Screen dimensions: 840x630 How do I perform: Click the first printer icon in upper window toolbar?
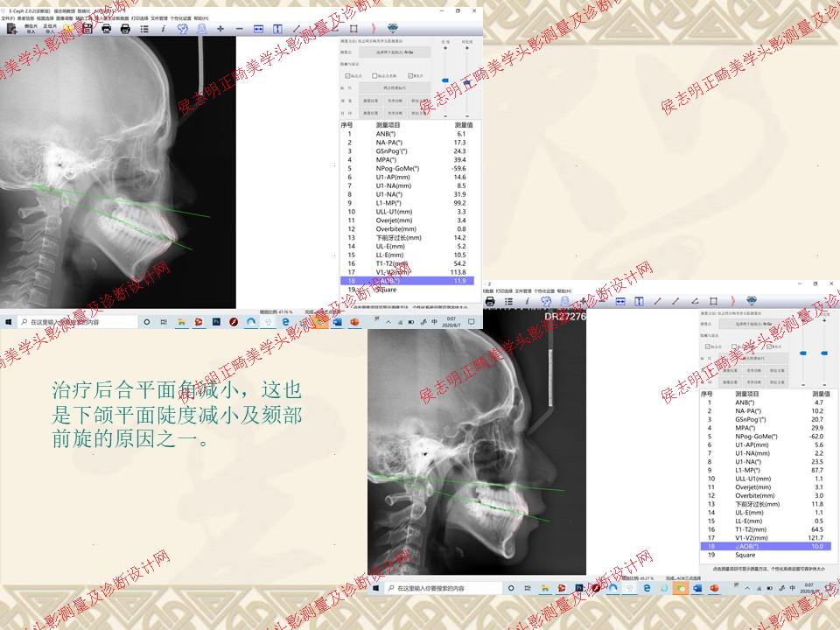pyautogui.click(x=107, y=29)
